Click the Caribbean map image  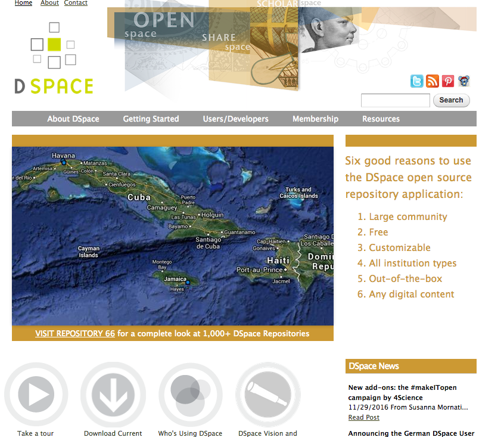173,236
